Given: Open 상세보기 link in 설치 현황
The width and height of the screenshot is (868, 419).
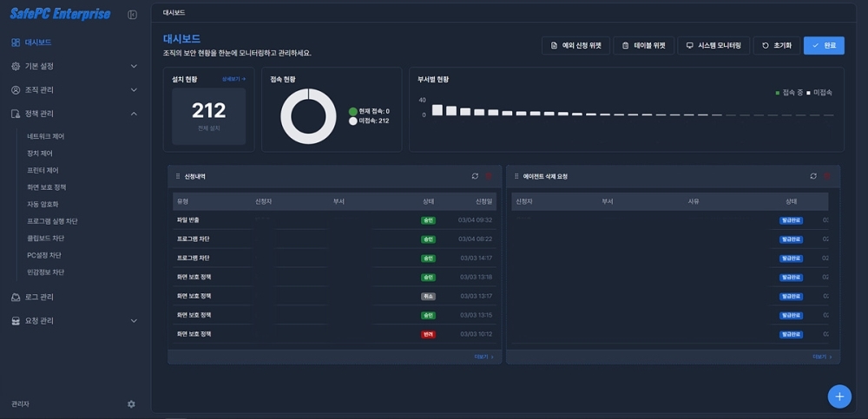Looking at the screenshot, I should (233, 79).
